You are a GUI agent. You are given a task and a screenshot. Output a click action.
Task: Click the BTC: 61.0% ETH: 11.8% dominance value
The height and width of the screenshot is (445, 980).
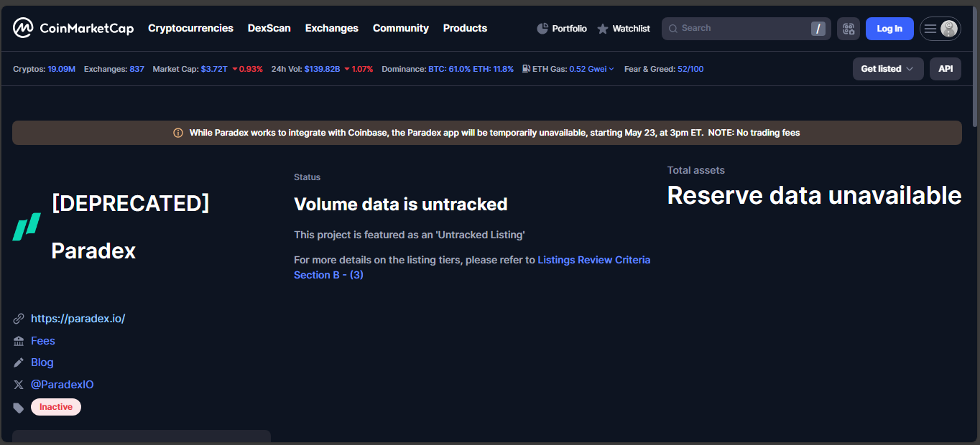coord(471,69)
